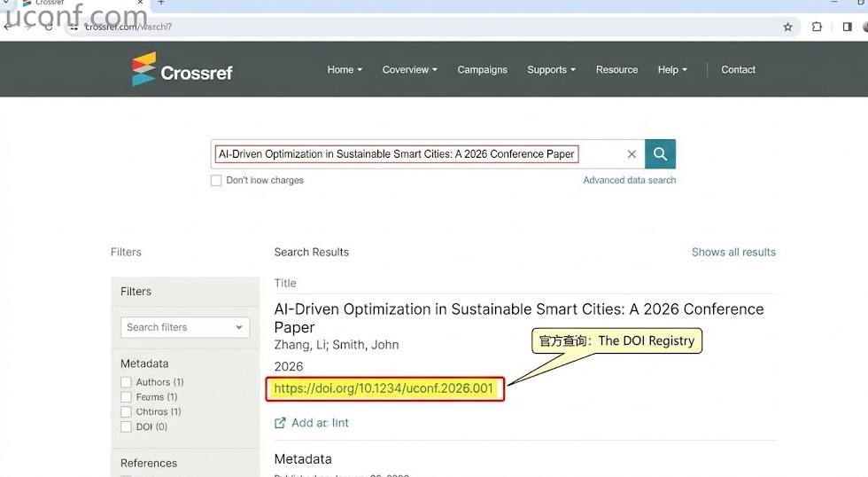This screenshot has width=868, height=477.
Task: Click the magnifier search button
Action: pos(660,154)
